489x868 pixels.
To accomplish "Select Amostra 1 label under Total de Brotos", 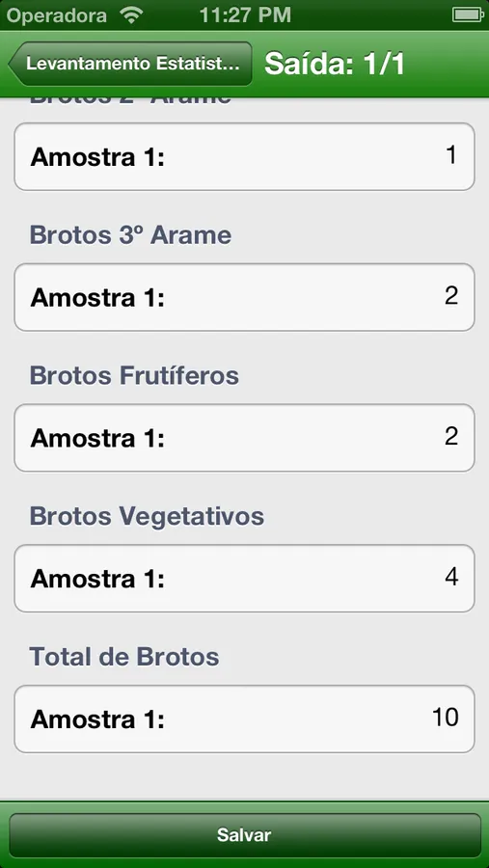I will click(x=97, y=719).
